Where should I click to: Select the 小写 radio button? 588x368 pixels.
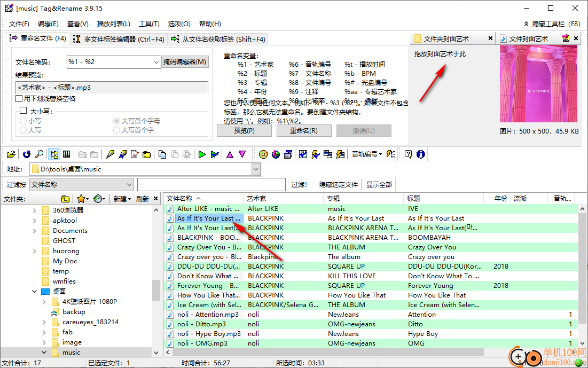pos(23,121)
